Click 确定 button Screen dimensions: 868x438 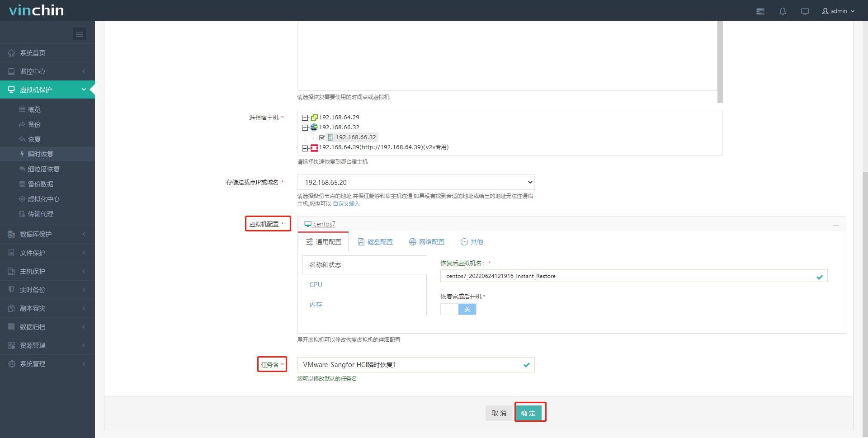coord(528,413)
